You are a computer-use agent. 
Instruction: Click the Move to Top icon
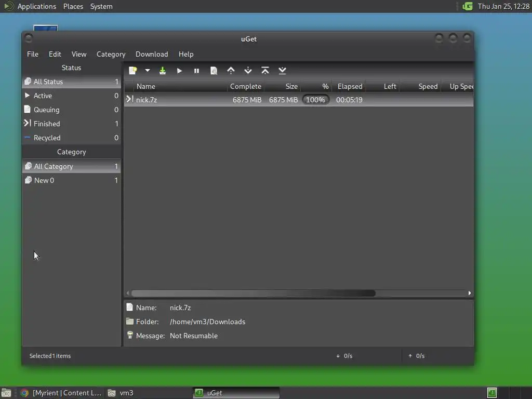point(265,71)
